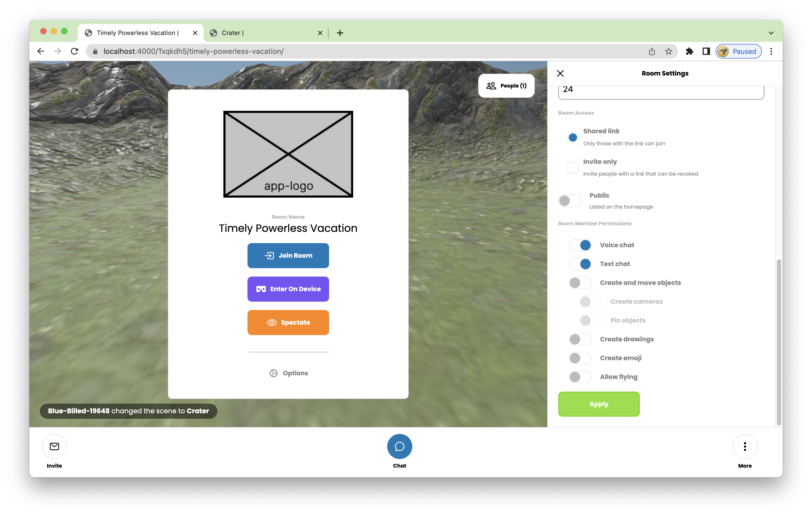Open the Options gear link

click(x=288, y=373)
